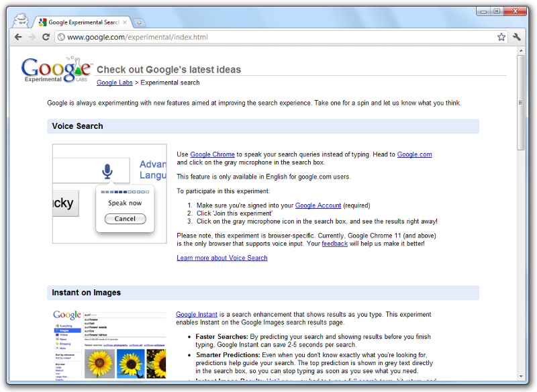Focus the address bar URL field

point(281,37)
